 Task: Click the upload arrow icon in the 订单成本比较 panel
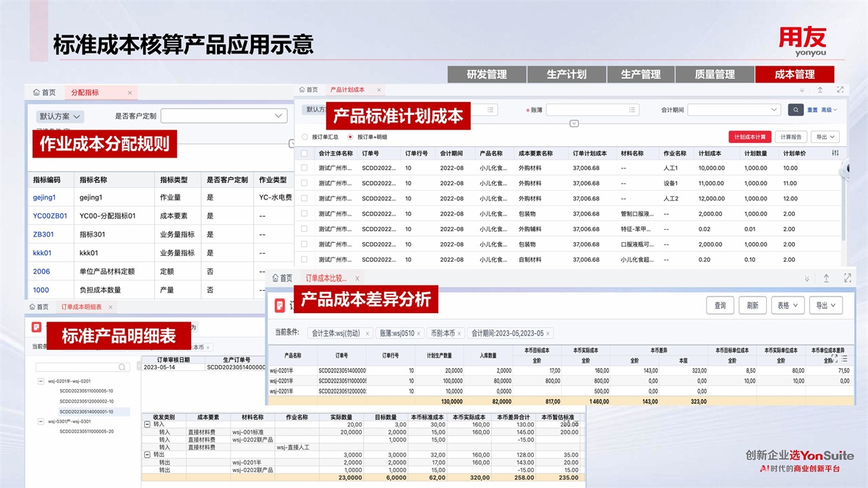[826, 278]
